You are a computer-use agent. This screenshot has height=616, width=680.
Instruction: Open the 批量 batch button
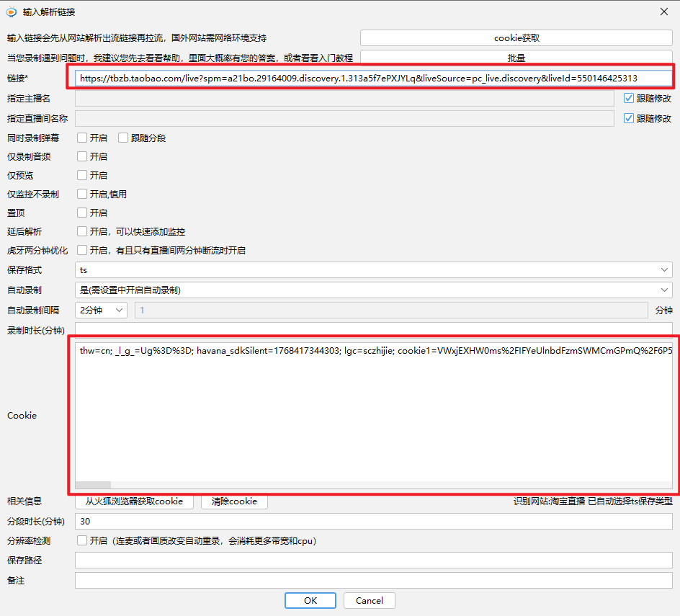[516, 58]
